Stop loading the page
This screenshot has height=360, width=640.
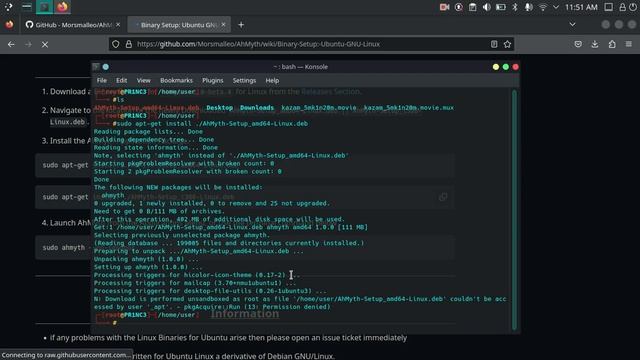[45, 44]
